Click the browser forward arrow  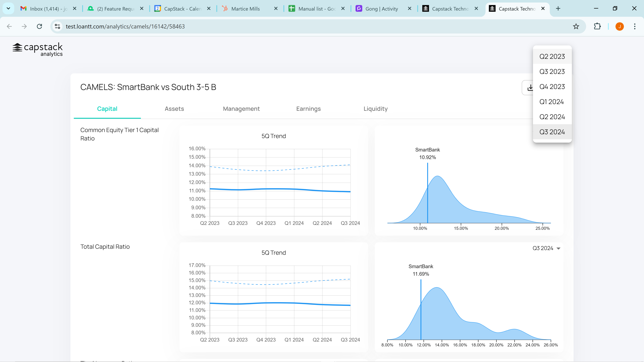24,26
